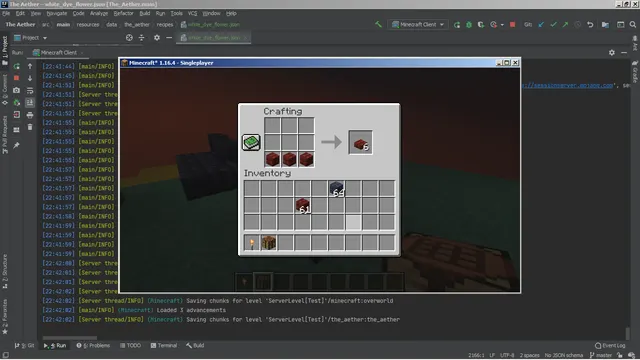Click the horizontal scrollbar in Run console
Screen dimensions: 640x360
point(70,338)
